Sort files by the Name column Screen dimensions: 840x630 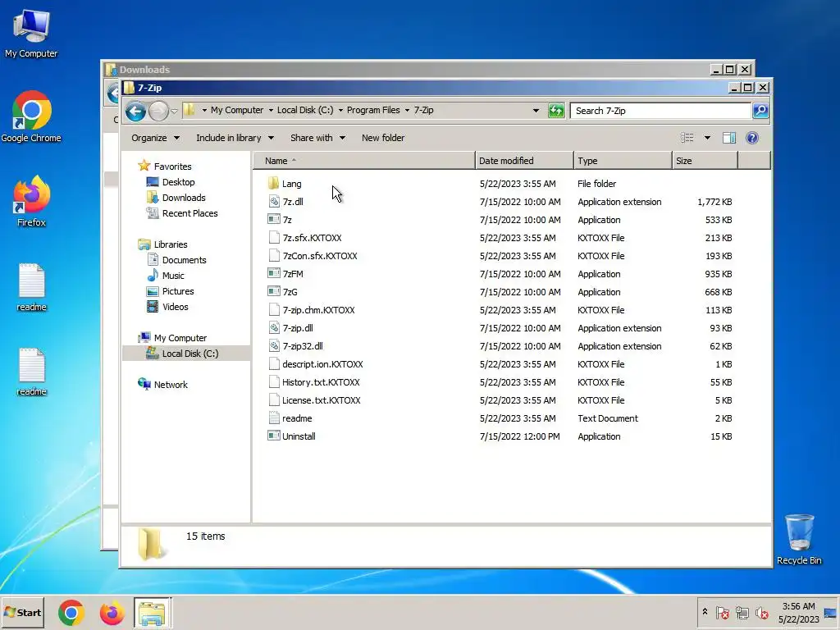(x=363, y=161)
